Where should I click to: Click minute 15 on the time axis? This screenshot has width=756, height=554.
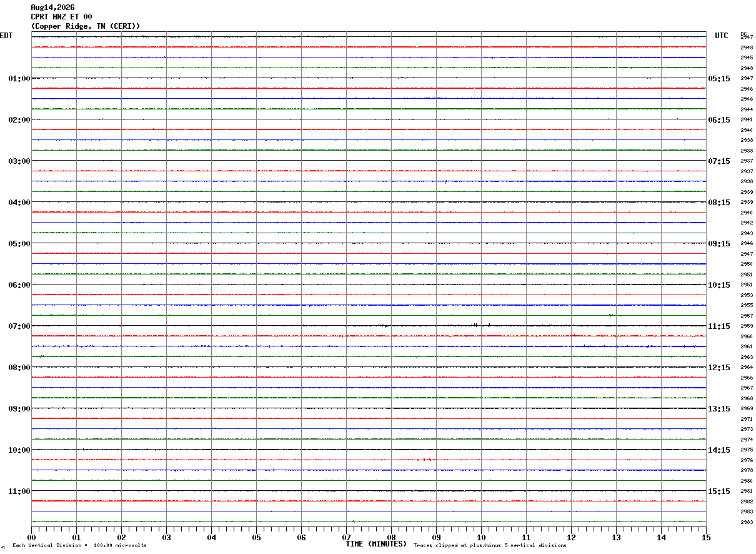pos(706,537)
